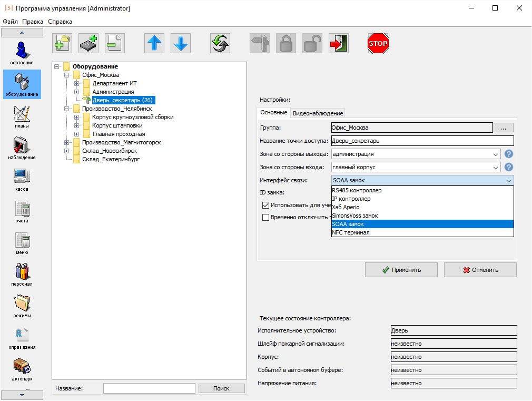Expand the Департамент ИТ tree node

[x=77, y=83]
